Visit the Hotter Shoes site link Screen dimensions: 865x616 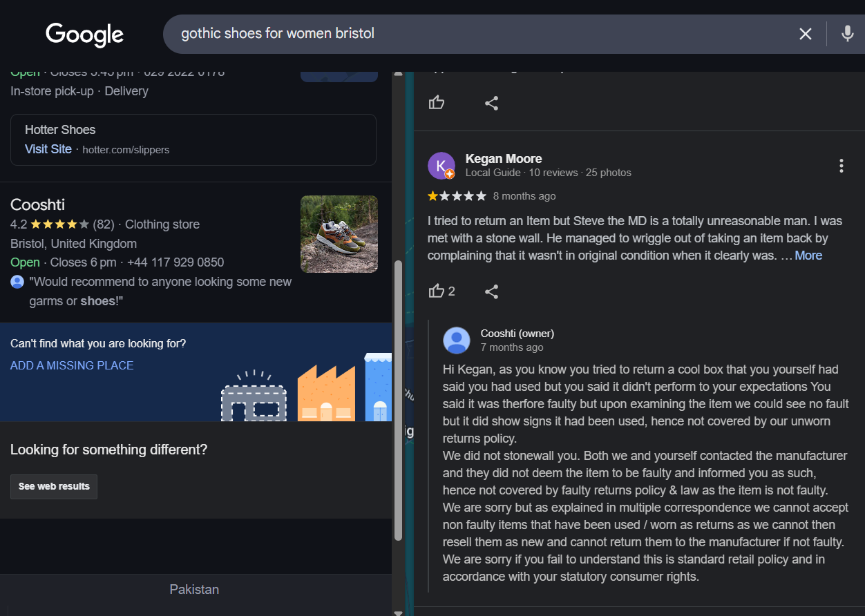click(x=48, y=149)
